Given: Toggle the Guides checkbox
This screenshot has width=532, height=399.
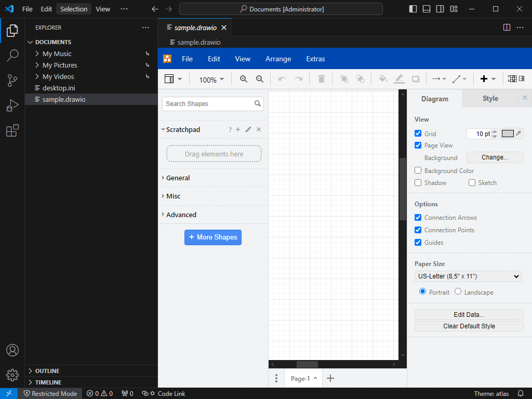Looking at the screenshot, I should click(x=418, y=242).
